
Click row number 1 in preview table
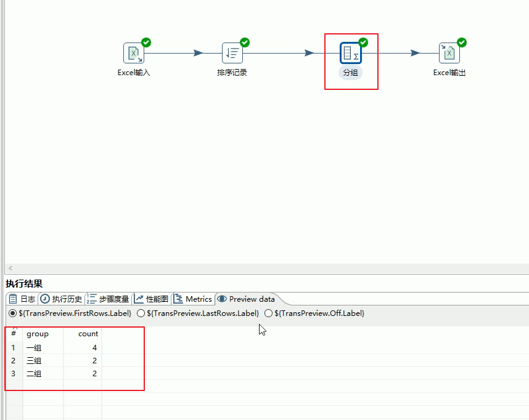point(13,347)
